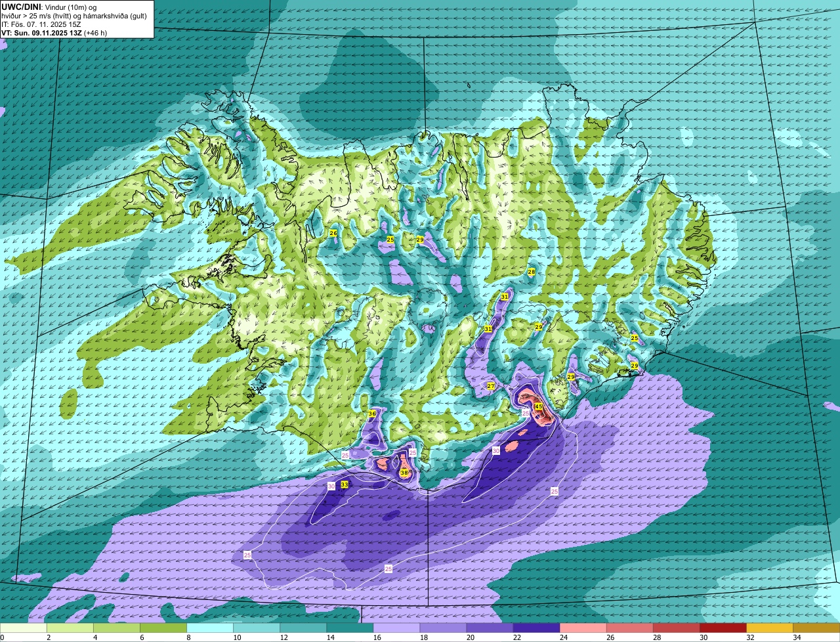Pick the violet legend swatch between 20 and 22

click(x=490, y=628)
